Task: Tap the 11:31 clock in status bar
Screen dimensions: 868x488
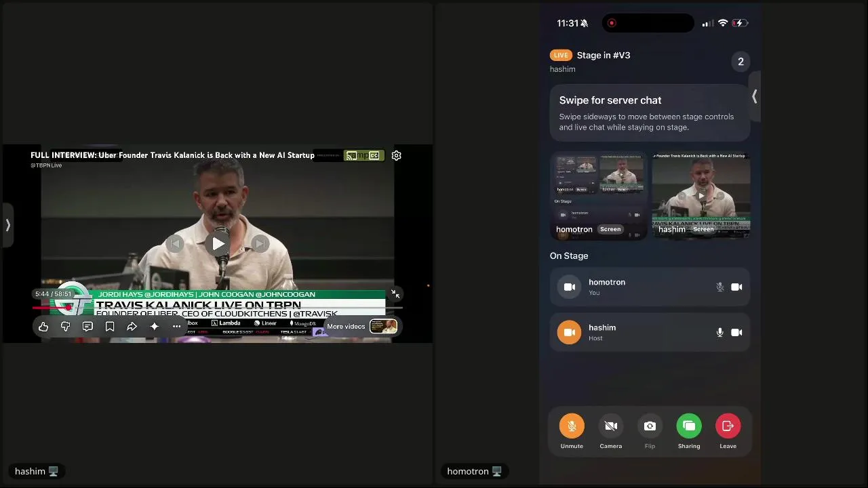Action: point(568,23)
